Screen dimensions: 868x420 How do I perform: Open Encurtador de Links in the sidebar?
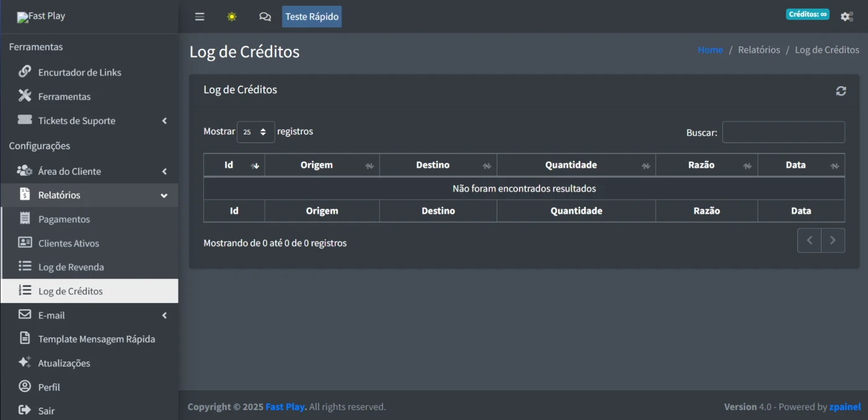point(79,72)
